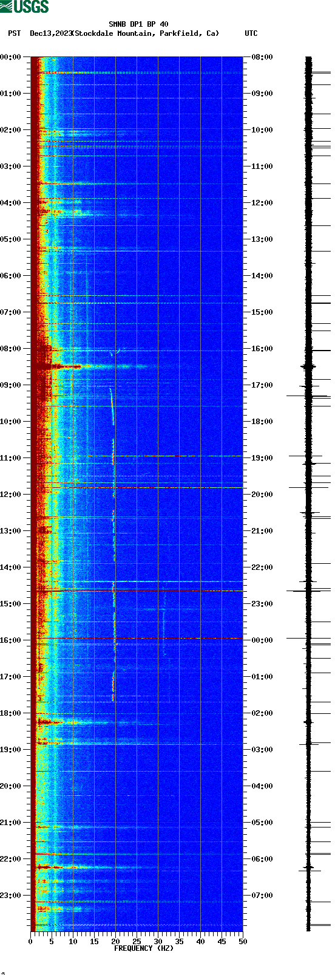Click the frequency axis value '35'
This screenshot has height=980, width=335.
pyautogui.click(x=179, y=942)
